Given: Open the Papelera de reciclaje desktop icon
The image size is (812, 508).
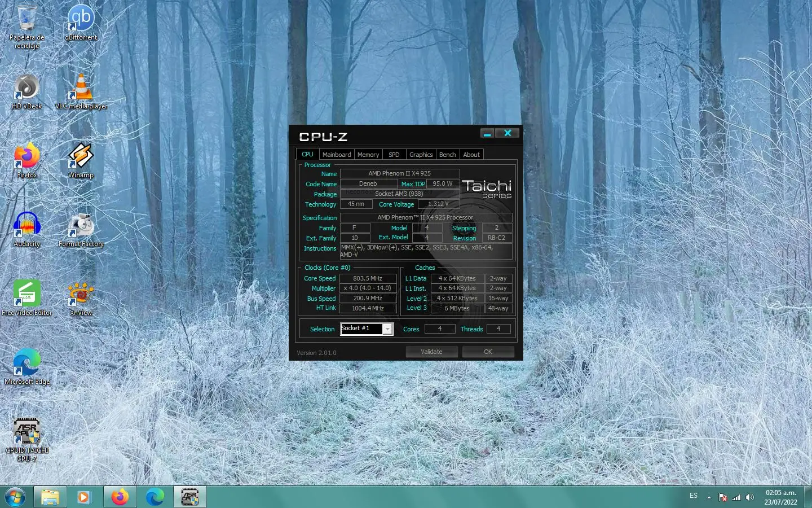Looking at the screenshot, I should click(x=27, y=26).
